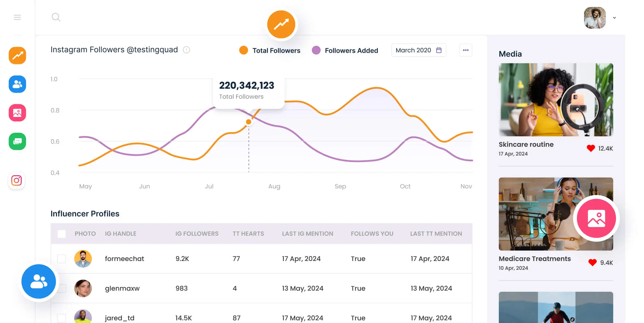The width and height of the screenshot is (644, 323).
Task: Click the search magnifier icon
Action: coord(56,17)
